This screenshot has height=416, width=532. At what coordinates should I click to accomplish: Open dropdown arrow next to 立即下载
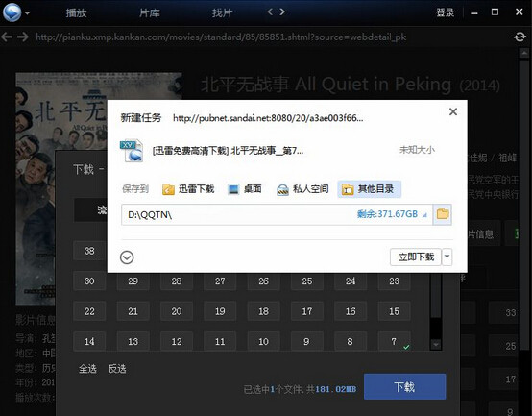447,257
